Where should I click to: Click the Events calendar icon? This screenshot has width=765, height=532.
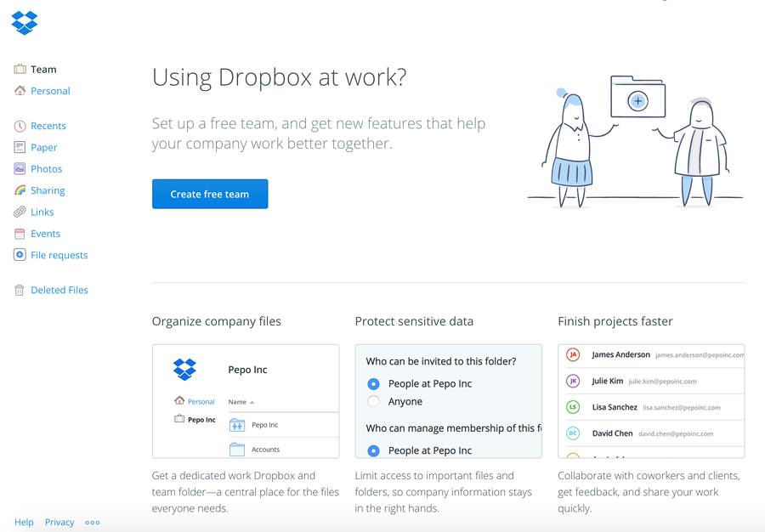tap(20, 234)
